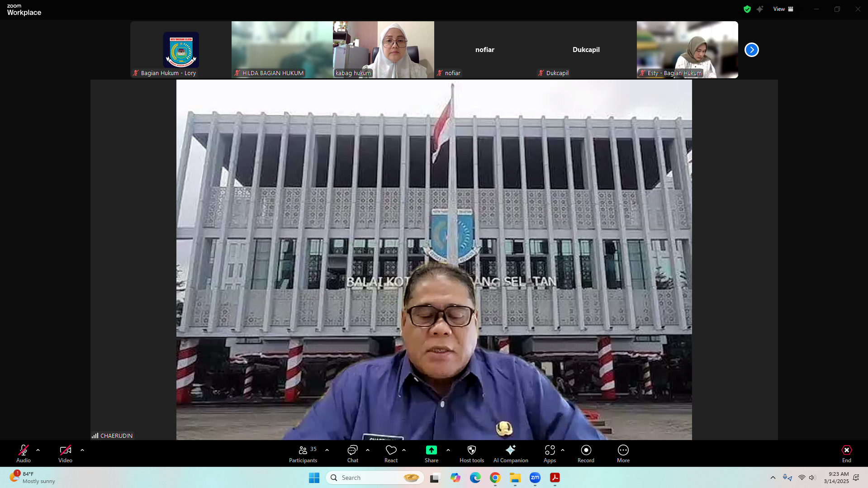End the meeting

point(847,454)
